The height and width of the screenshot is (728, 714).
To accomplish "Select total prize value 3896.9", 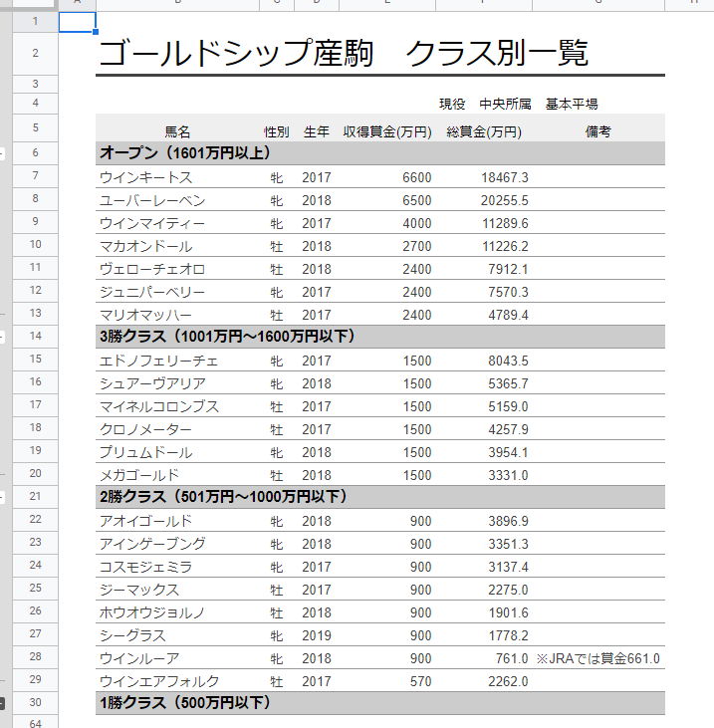I will click(x=508, y=521).
